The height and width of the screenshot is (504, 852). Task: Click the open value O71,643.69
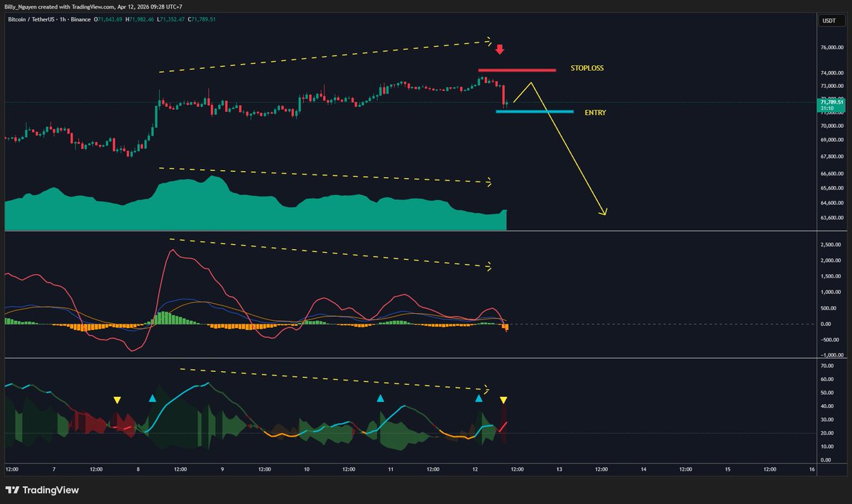pos(109,20)
